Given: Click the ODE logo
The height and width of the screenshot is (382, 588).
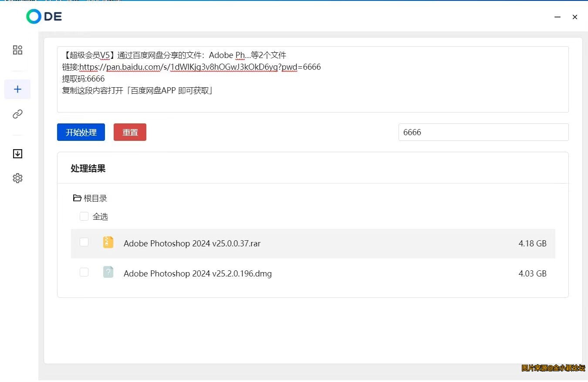Looking at the screenshot, I should [x=44, y=17].
